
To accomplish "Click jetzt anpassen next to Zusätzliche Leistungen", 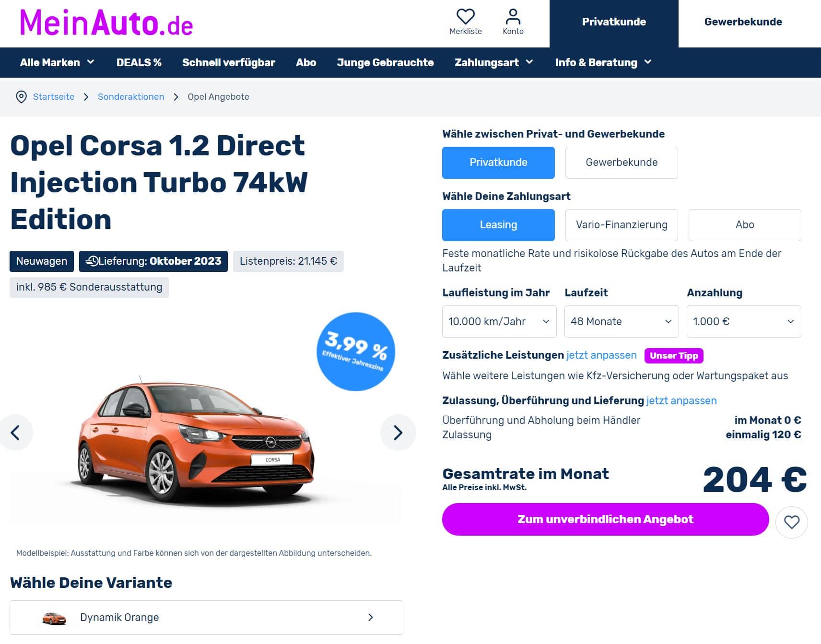I will [x=601, y=355].
